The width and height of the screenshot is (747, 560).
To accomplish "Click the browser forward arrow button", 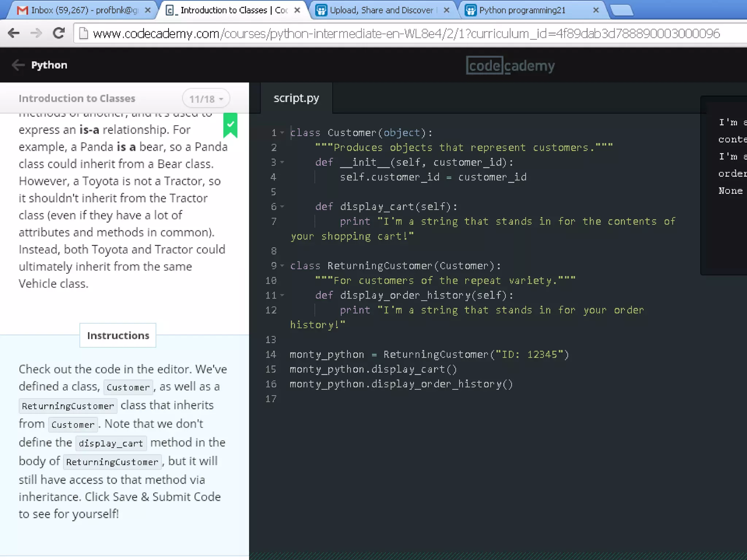I will 36,33.
